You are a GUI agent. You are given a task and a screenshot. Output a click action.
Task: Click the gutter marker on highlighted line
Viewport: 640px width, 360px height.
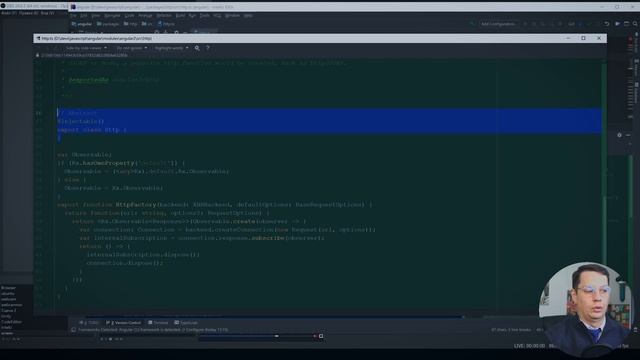pos(38,113)
